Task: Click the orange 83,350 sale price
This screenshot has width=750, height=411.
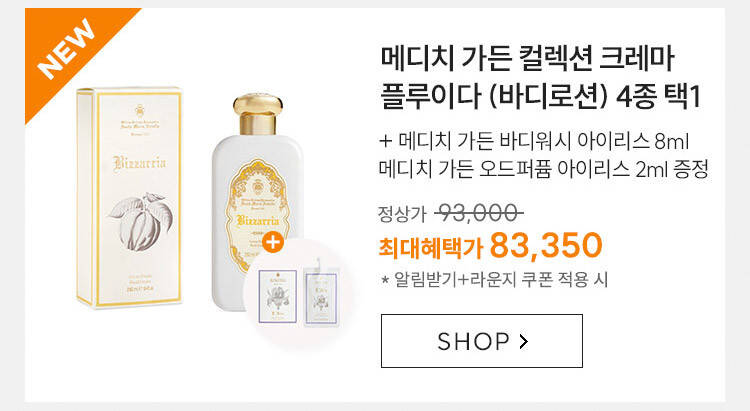Action: (x=546, y=245)
